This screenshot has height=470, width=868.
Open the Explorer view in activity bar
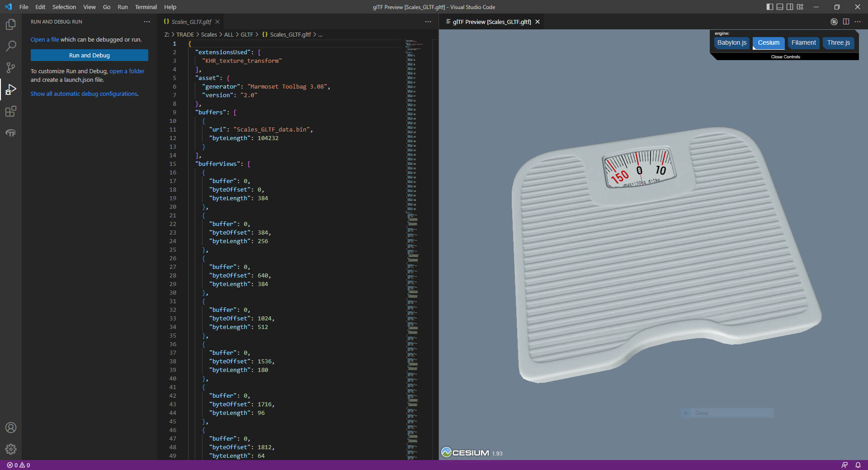pos(11,24)
